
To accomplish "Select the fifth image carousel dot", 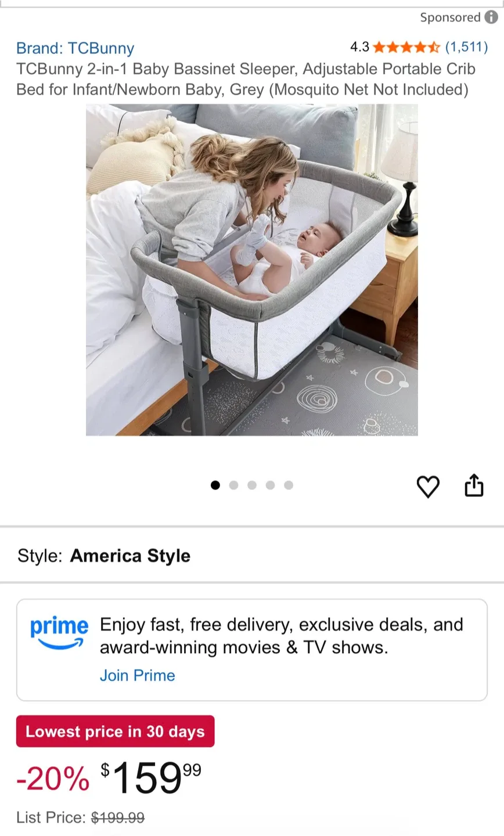I will tap(289, 485).
